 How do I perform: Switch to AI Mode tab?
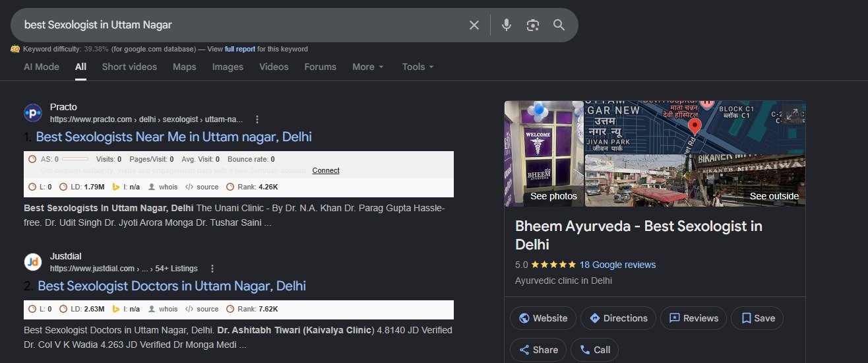pyautogui.click(x=42, y=67)
